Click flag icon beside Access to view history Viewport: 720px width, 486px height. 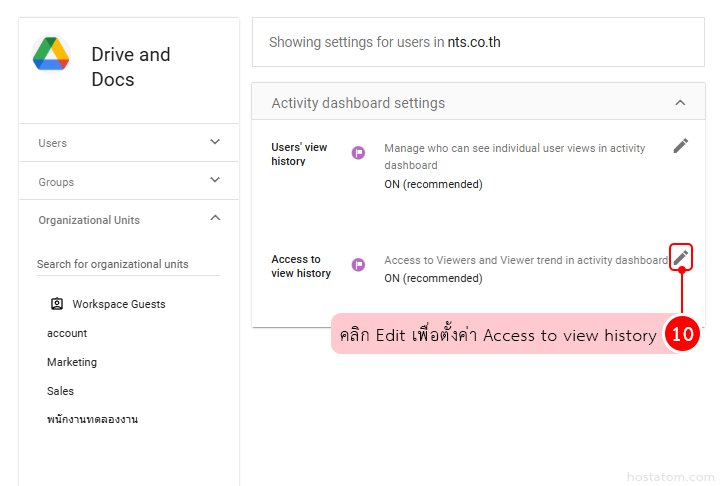[x=358, y=265]
